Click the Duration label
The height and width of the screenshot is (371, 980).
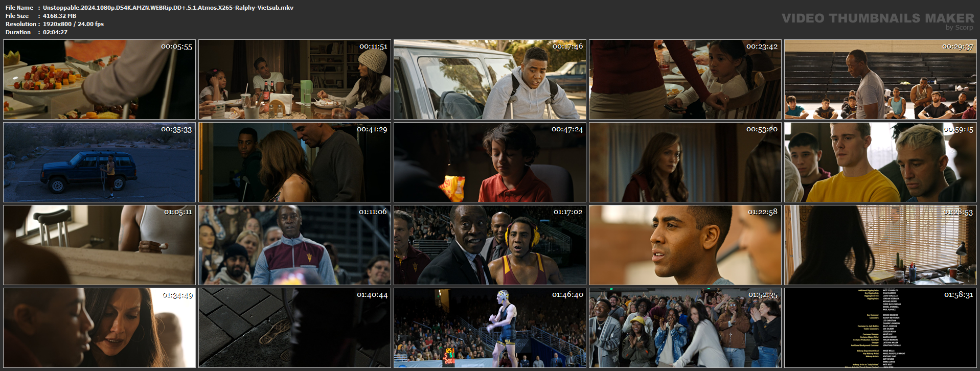click(x=18, y=32)
